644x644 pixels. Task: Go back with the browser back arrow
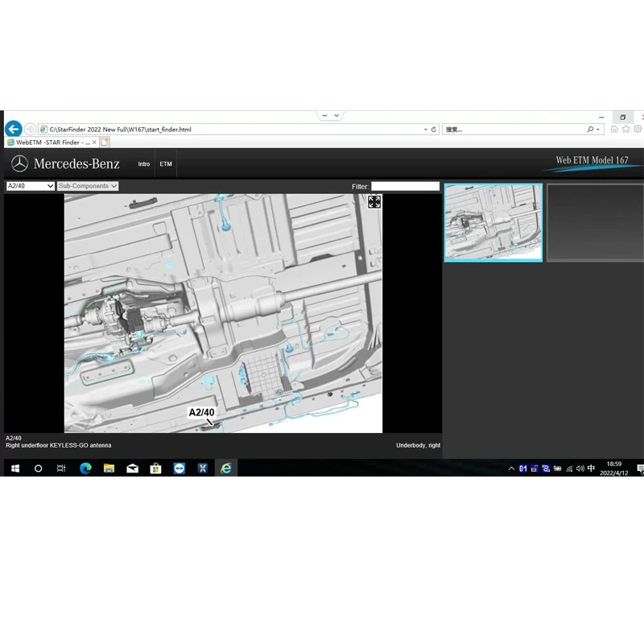click(x=14, y=129)
